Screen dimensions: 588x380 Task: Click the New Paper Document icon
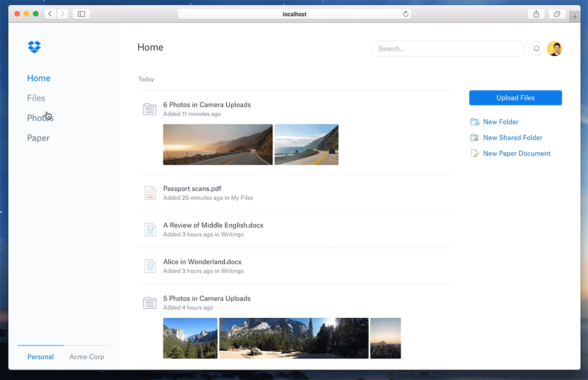tap(473, 153)
